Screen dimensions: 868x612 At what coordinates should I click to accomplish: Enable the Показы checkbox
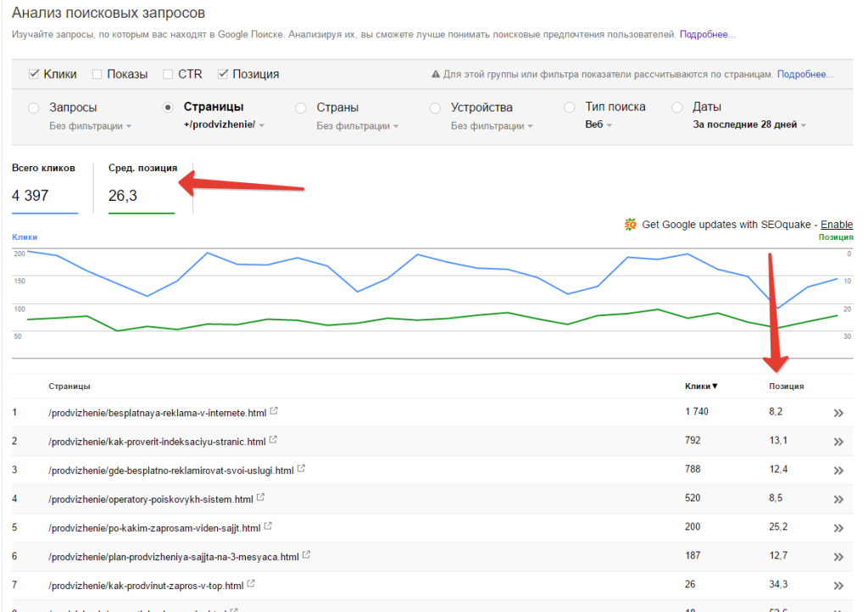pos(97,74)
